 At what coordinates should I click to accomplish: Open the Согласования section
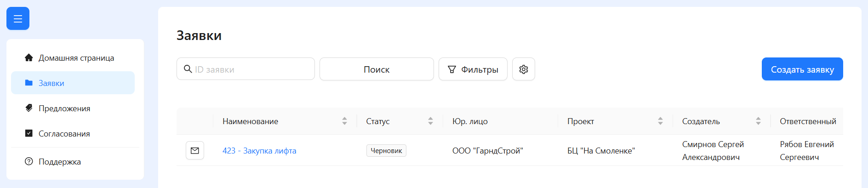point(73,133)
